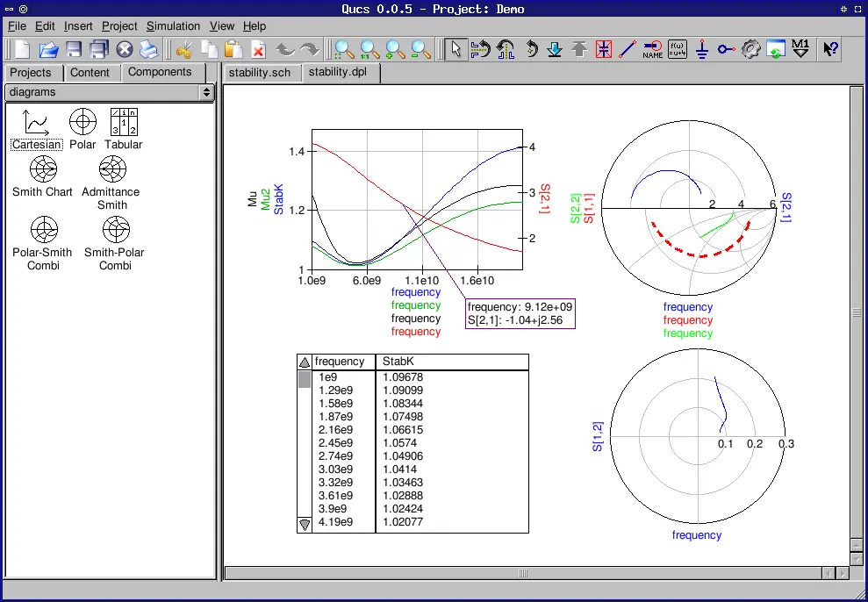
Task: Click the table's scroll down arrow
Action: coord(305,525)
